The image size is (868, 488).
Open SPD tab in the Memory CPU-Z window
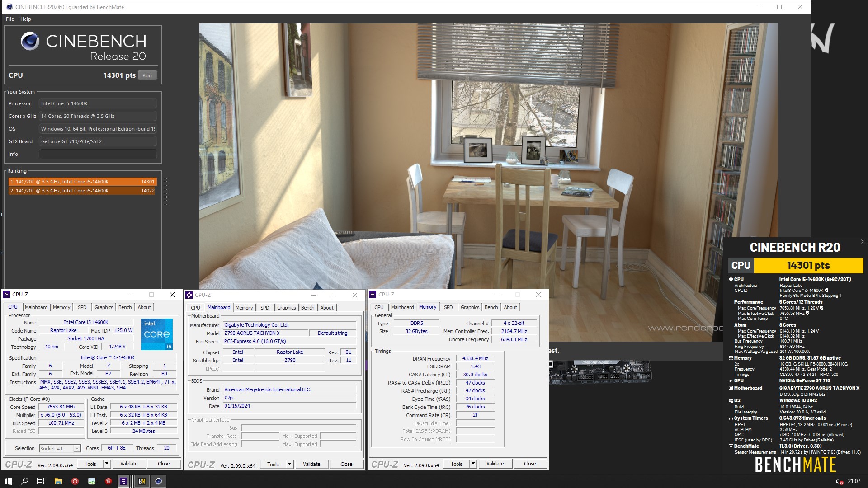(x=448, y=307)
